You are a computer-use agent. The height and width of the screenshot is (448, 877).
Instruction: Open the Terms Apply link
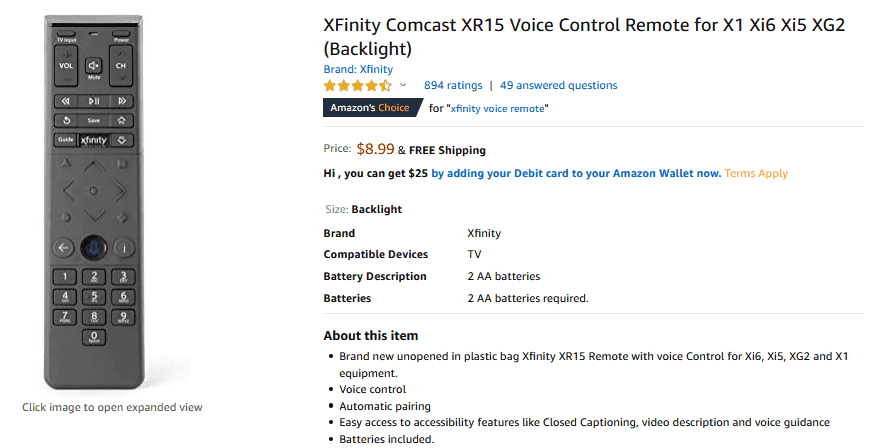[x=756, y=173]
